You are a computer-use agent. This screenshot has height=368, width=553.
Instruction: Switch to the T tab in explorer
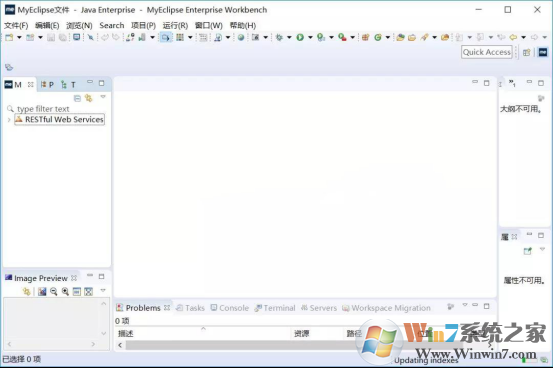tap(68, 85)
